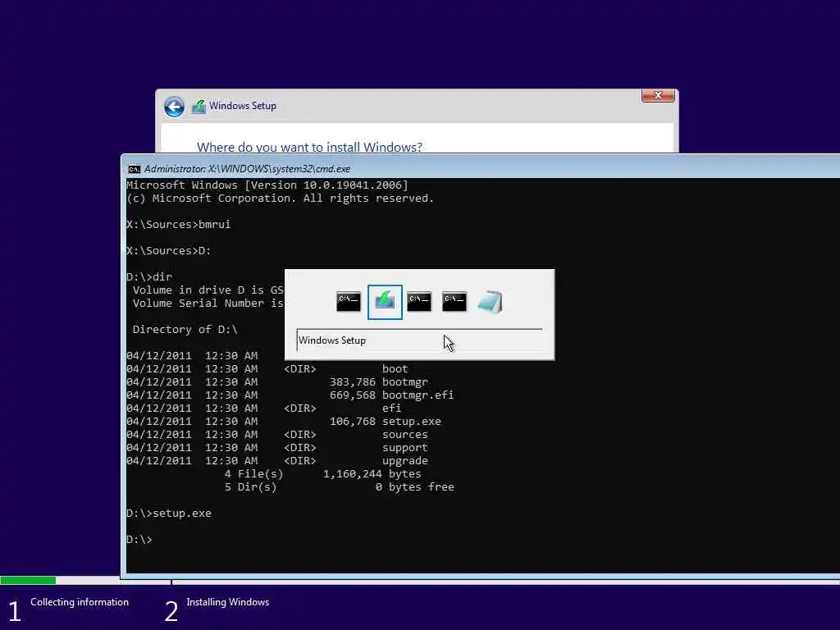This screenshot has width=840, height=630.
Task: Click the 'X:\Sources>bmrui' command line
Action: click(x=178, y=225)
